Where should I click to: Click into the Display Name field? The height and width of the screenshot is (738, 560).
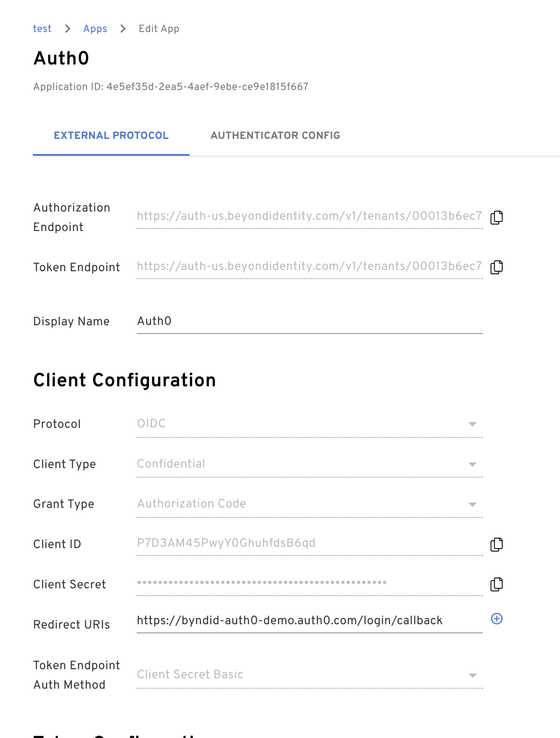[x=310, y=321]
